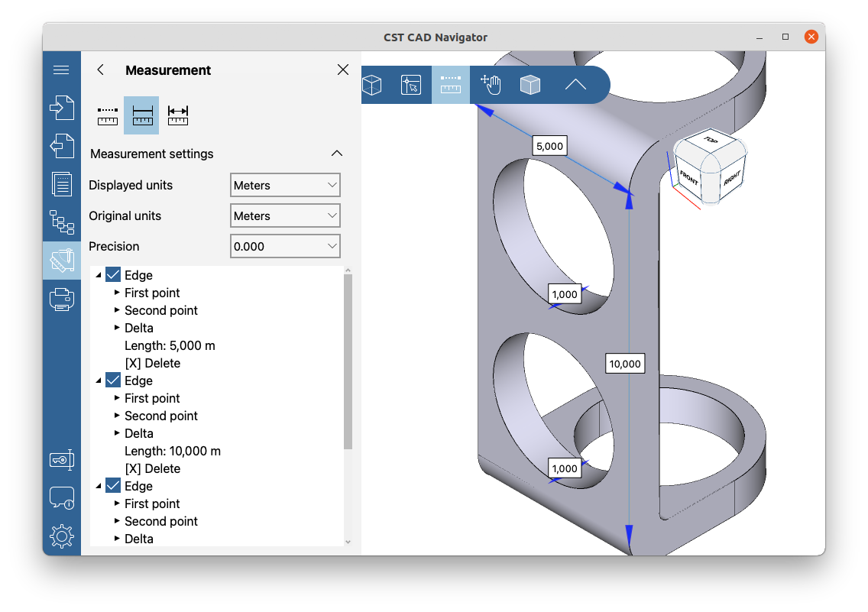This screenshot has height=612, width=868.
Task: Minimize the CST CAD Navigator window
Action: (759, 37)
